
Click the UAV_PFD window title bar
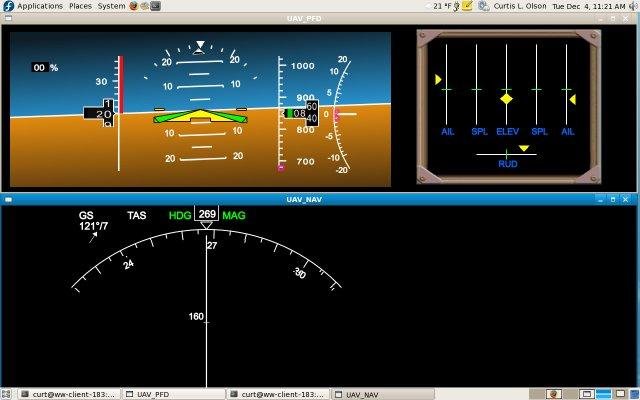click(304, 18)
